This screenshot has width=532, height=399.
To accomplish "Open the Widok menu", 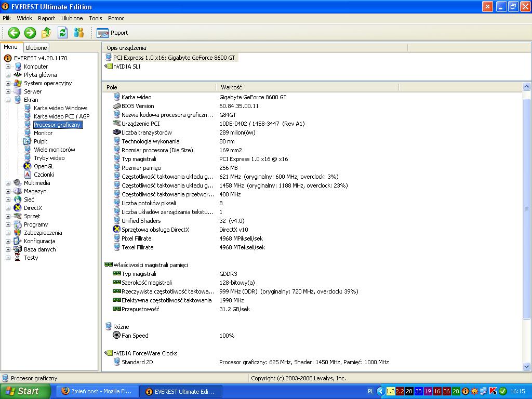I will tap(24, 18).
